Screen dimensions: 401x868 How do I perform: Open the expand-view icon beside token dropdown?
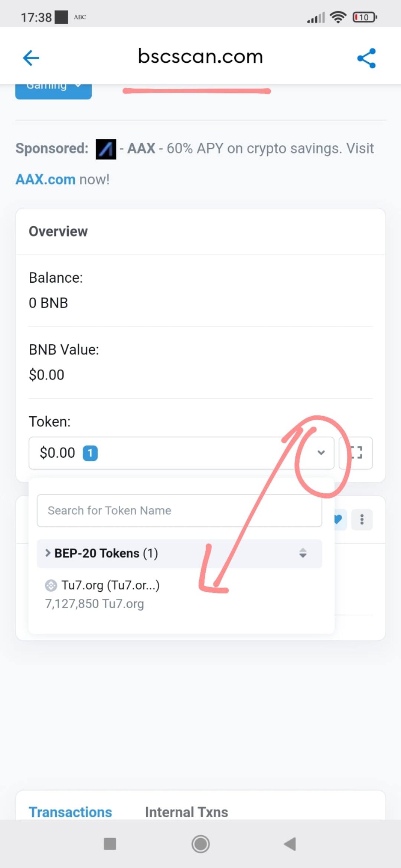click(x=356, y=453)
